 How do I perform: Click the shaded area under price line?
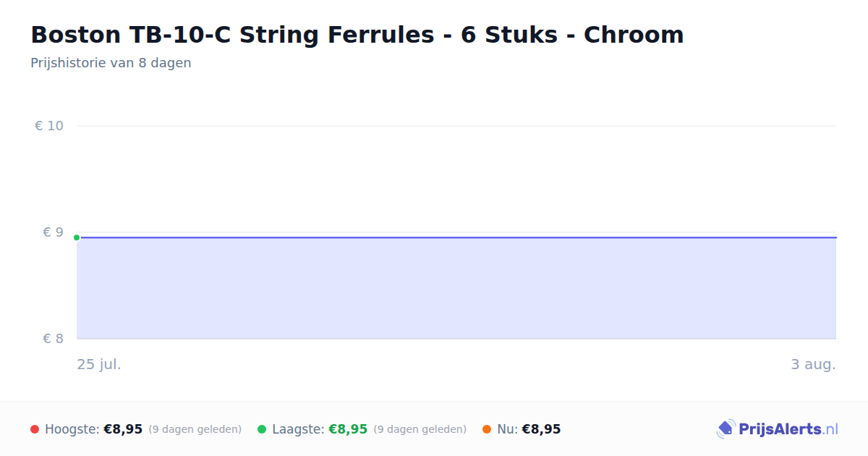pos(456,288)
